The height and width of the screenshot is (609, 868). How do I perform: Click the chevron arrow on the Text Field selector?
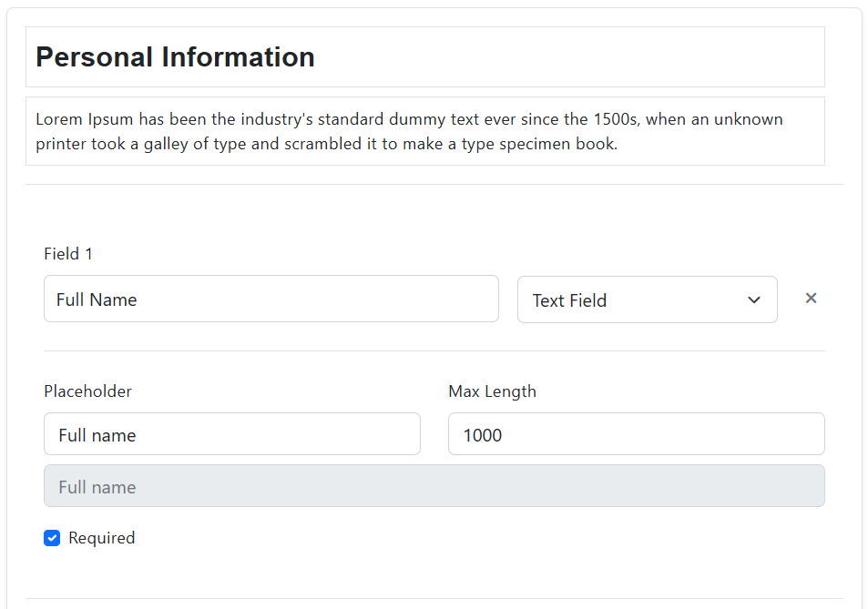point(753,300)
